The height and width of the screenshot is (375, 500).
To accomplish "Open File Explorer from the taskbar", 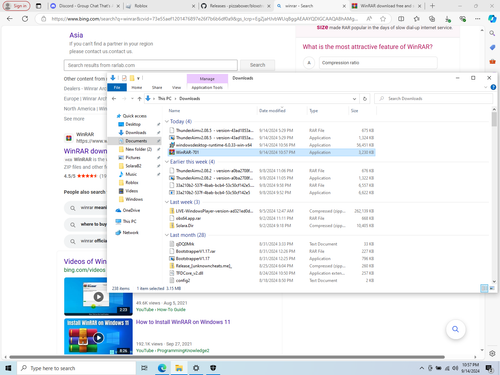I will point(179,368).
